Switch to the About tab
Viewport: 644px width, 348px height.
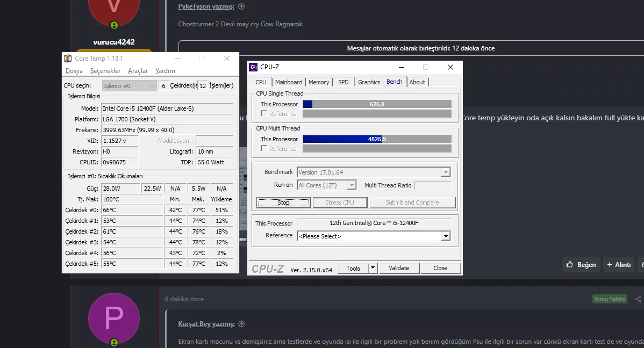coord(417,82)
